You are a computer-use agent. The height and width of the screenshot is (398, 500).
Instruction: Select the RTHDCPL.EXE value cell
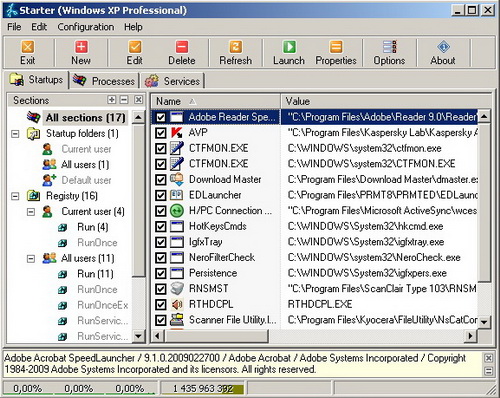tap(320, 304)
